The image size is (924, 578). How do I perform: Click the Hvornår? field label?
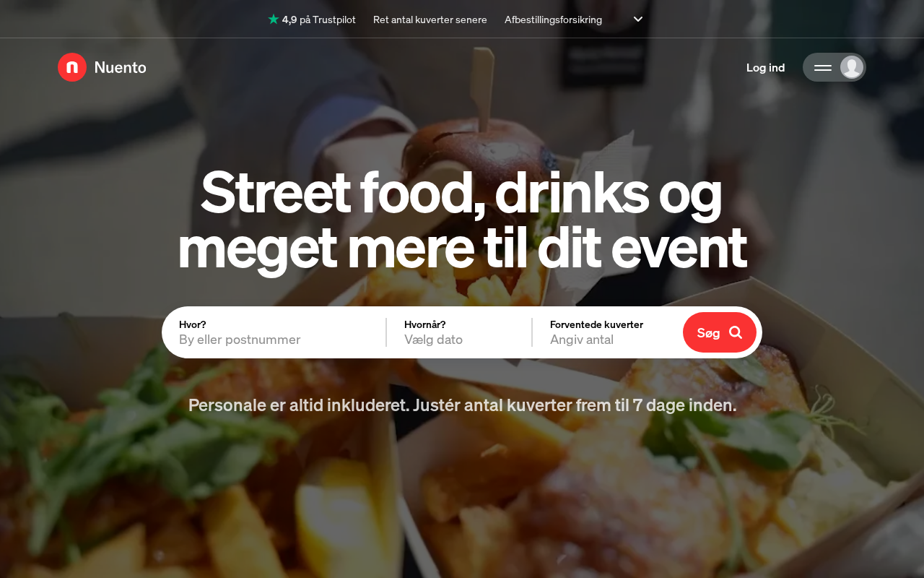425,324
